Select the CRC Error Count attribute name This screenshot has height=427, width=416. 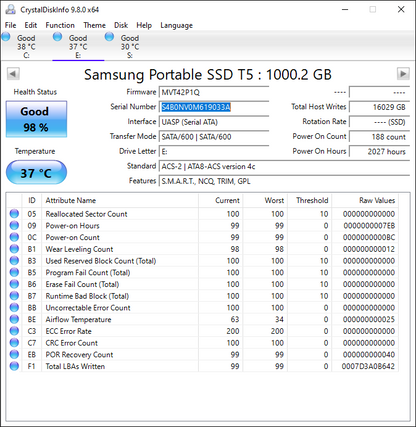coord(72,343)
